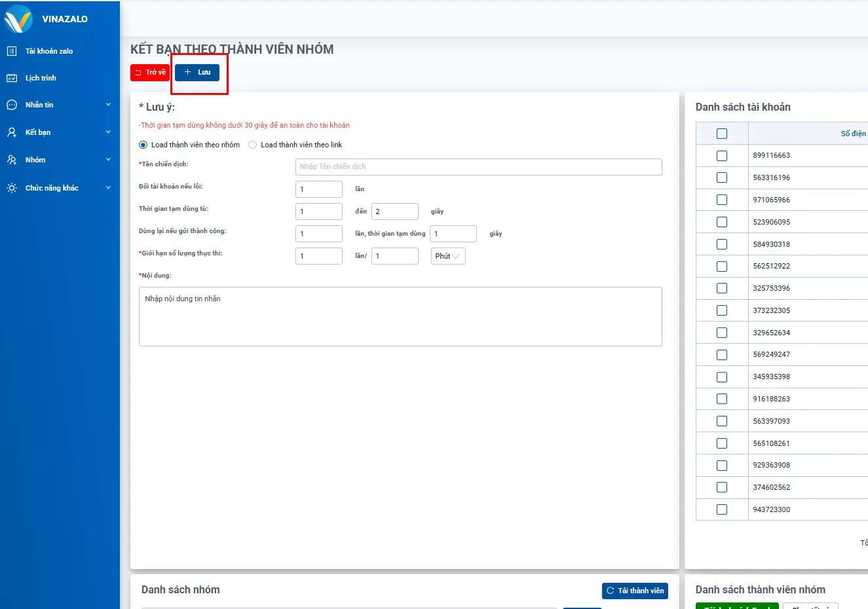Select Load thành viên theo link radio

252,145
